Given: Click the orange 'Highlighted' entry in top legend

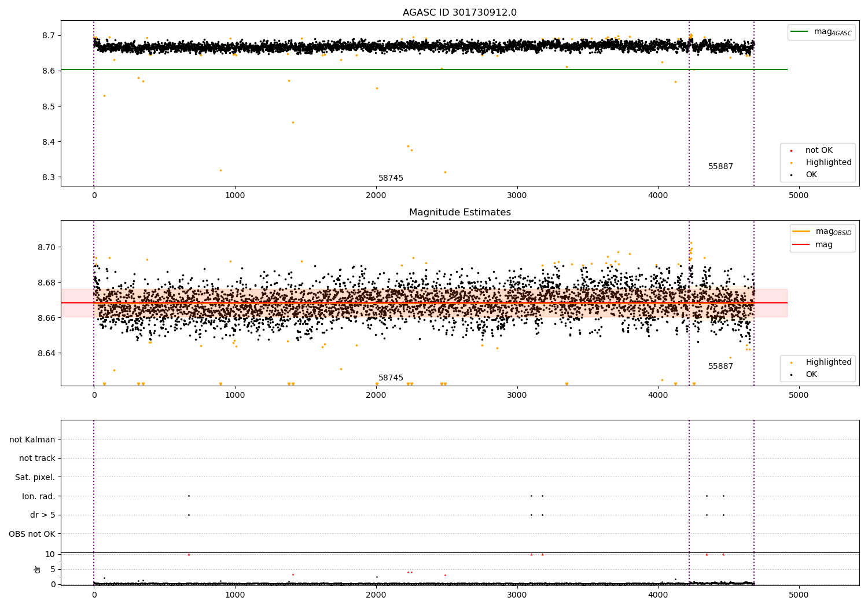Looking at the screenshot, I should [x=828, y=163].
